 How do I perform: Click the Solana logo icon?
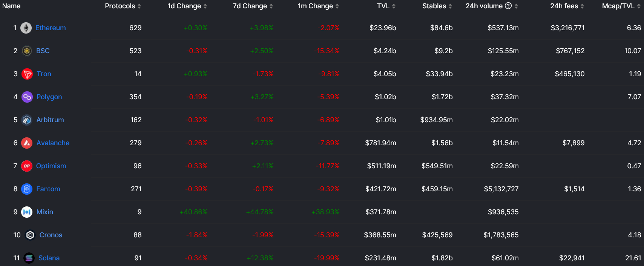point(29,258)
